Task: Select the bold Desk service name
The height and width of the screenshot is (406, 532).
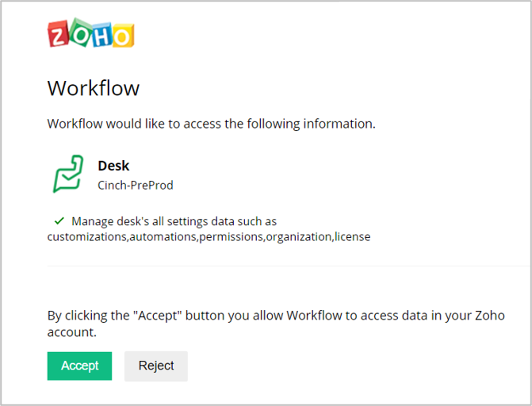Action: point(113,166)
